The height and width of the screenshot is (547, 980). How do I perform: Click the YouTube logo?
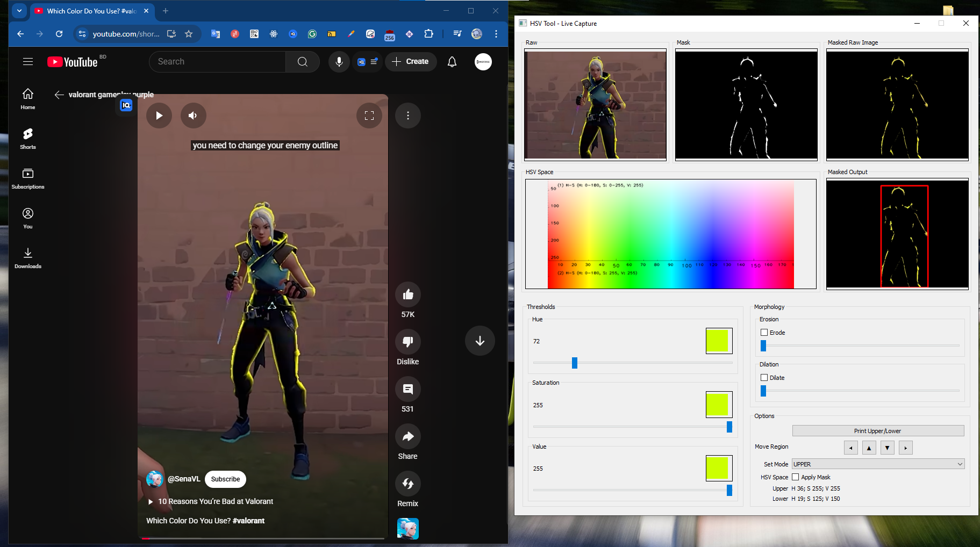[x=73, y=62]
